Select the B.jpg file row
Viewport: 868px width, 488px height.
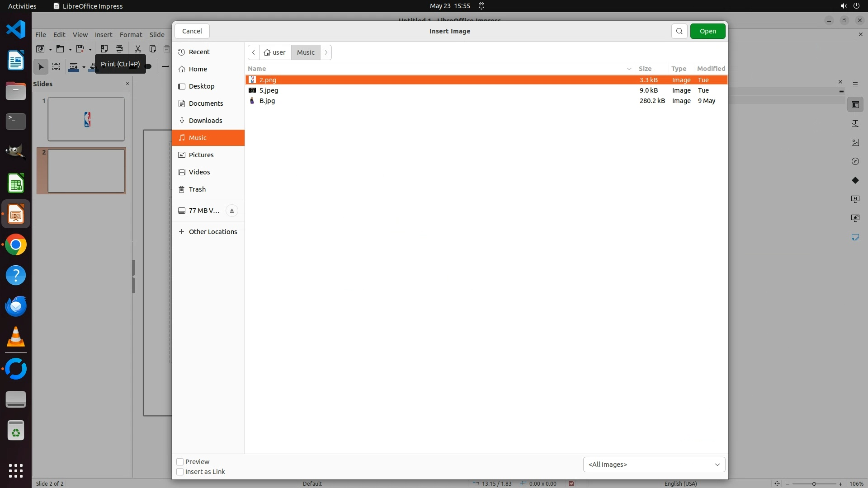click(x=267, y=101)
